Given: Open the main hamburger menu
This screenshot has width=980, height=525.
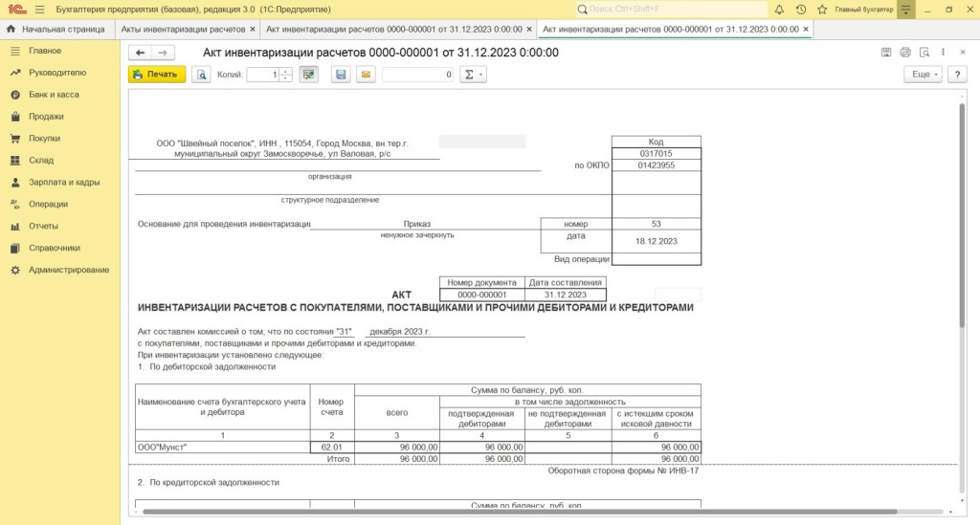Looking at the screenshot, I should 39,9.
